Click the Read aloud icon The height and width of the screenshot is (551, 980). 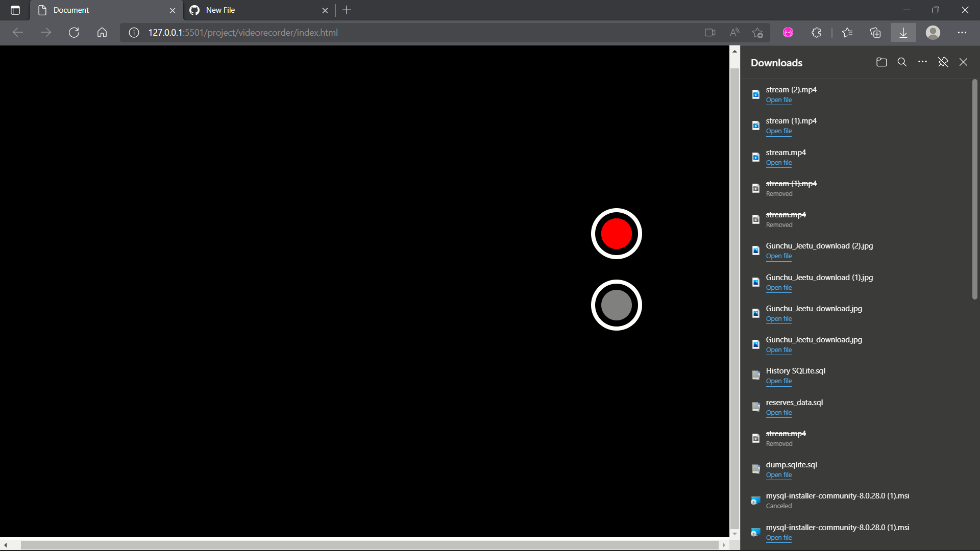734,33
